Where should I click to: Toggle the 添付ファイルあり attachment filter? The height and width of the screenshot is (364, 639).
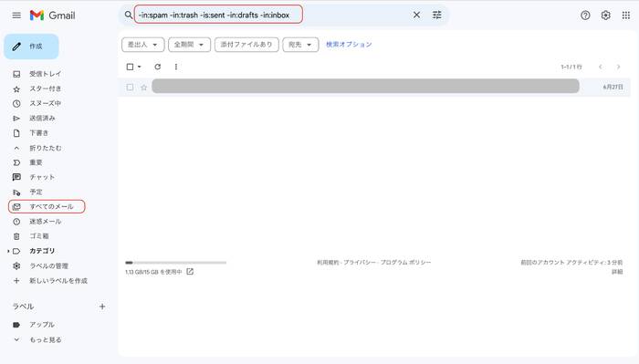tap(246, 45)
